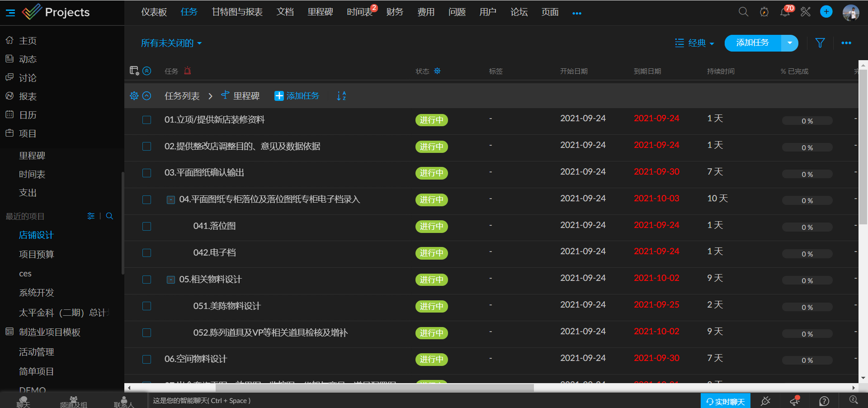Viewport: 868px width, 408px height.
Task: Click the blue plus quick-add icon
Action: (x=826, y=12)
